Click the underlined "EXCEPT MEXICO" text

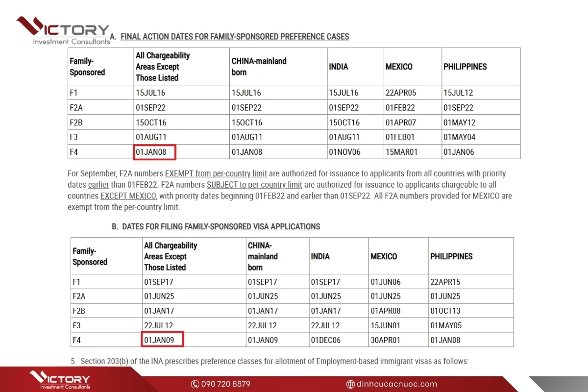pyautogui.click(x=128, y=196)
